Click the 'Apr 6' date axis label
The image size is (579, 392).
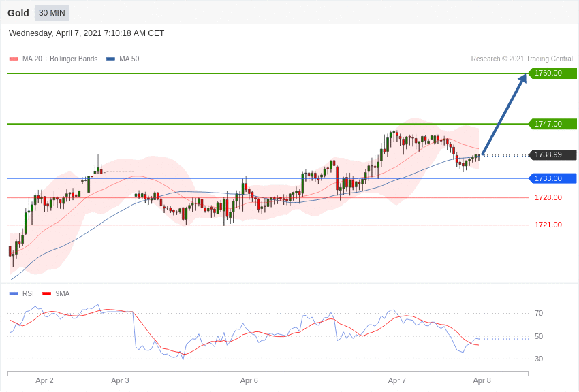249,380
